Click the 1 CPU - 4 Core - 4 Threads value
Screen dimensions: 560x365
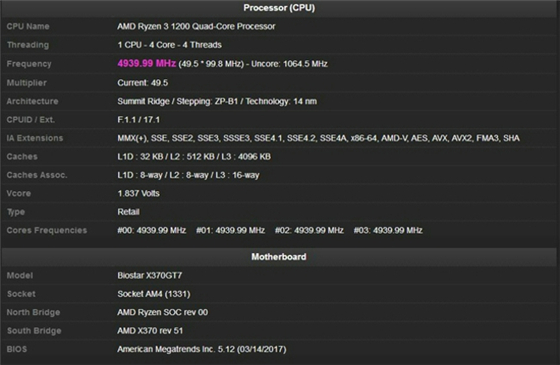pos(169,45)
